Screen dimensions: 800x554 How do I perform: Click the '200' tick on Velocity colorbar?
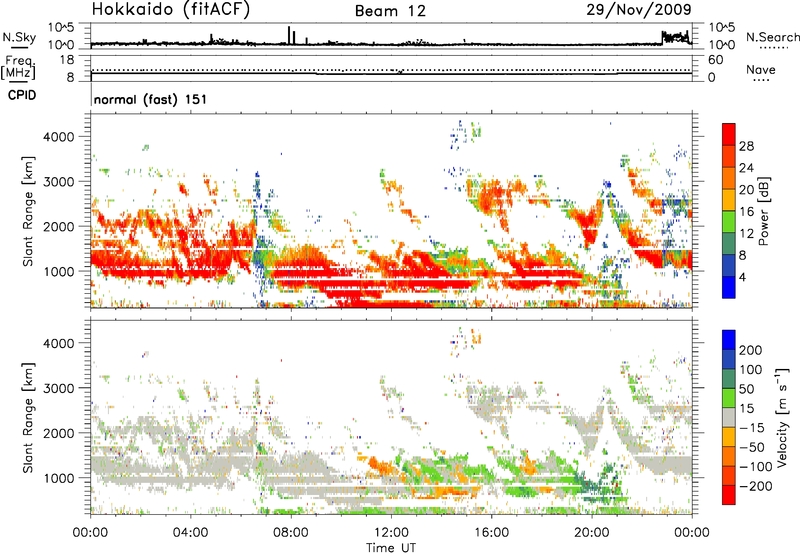pos(751,350)
